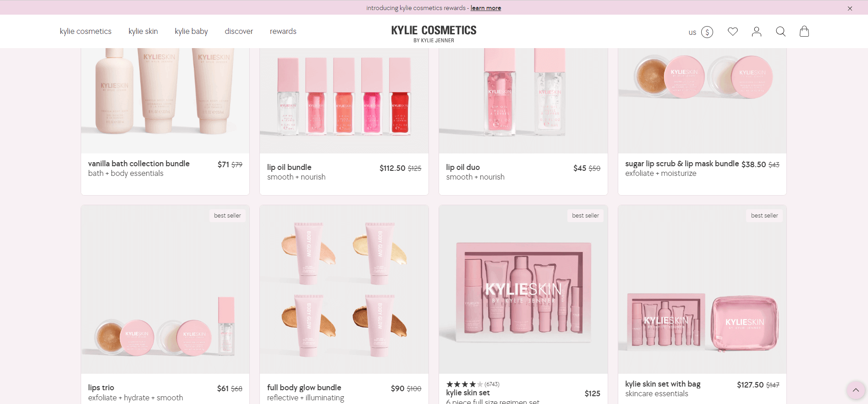Open the rewards menu item

pyautogui.click(x=283, y=31)
